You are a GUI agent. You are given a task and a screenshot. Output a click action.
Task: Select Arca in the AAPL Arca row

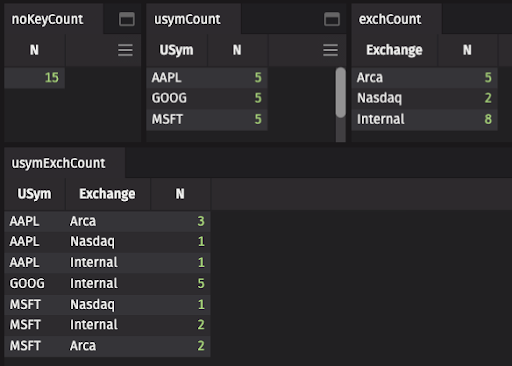click(108, 221)
